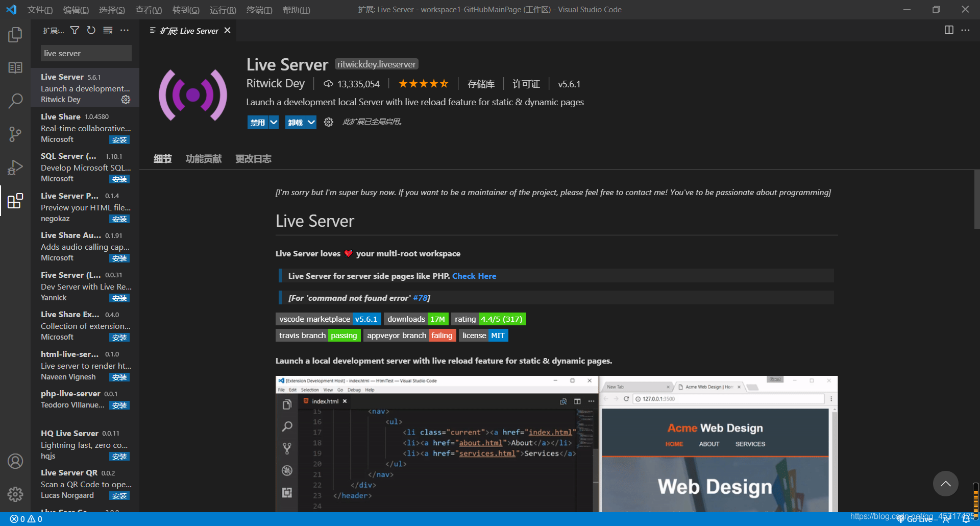Open the 存储库 repository link

[x=481, y=84]
